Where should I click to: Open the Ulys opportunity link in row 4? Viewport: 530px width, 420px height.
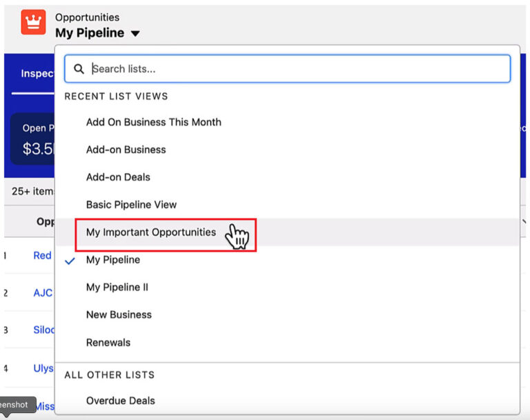43,369
